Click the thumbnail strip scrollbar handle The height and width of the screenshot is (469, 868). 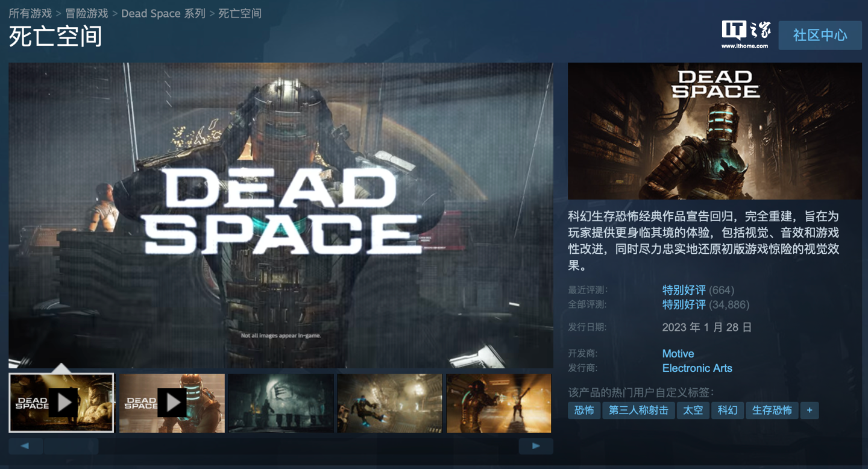coord(71,446)
